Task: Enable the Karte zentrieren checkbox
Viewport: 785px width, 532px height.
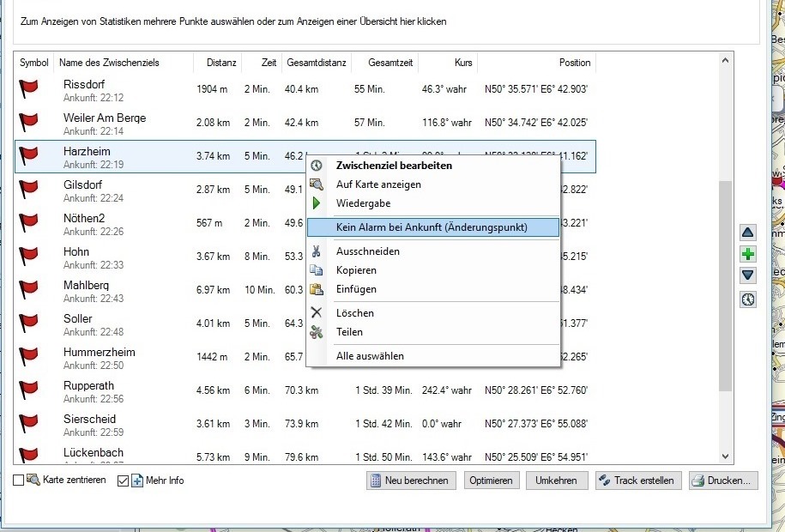Action: pos(19,481)
